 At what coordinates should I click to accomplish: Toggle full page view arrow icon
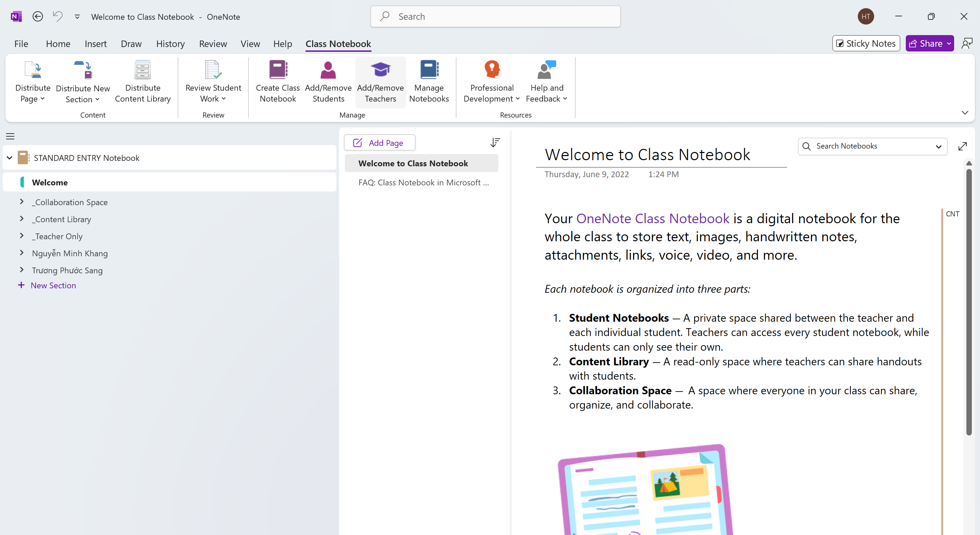pyautogui.click(x=962, y=146)
